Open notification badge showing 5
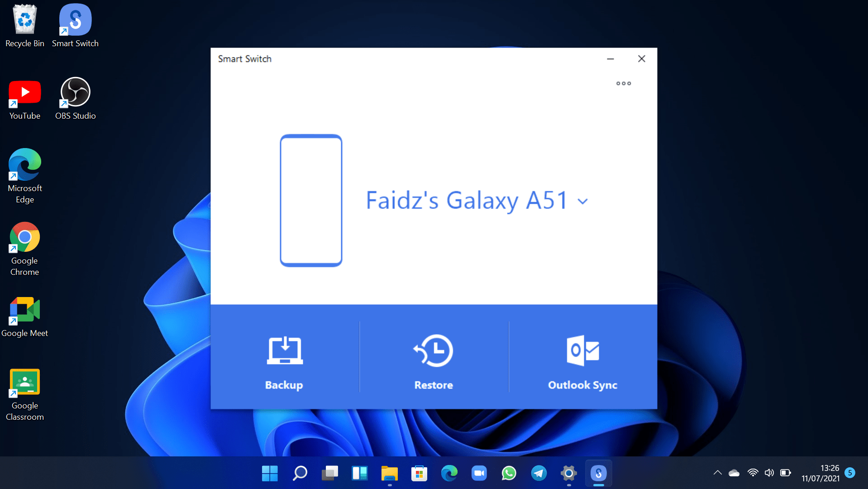The height and width of the screenshot is (489, 868). tap(850, 473)
